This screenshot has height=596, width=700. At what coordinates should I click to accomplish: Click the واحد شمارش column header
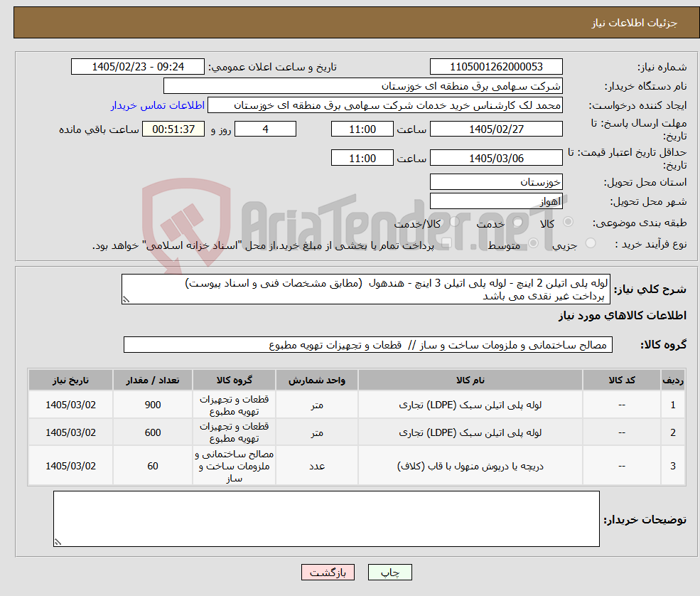[316, 381]
